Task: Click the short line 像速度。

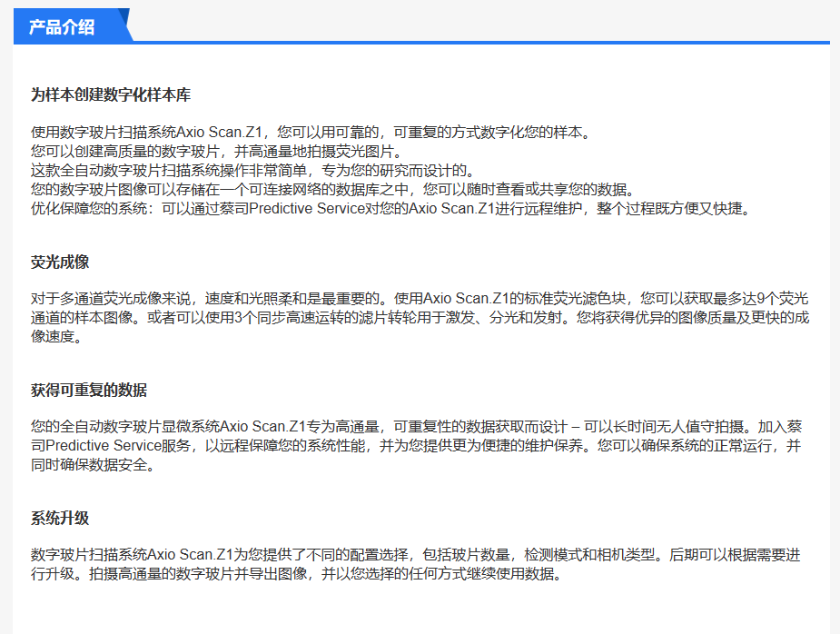Action: 56,337
